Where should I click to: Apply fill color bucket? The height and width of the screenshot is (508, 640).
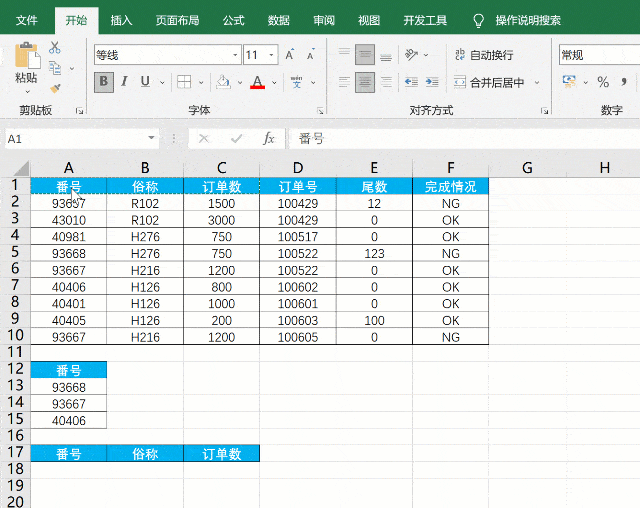223,82
